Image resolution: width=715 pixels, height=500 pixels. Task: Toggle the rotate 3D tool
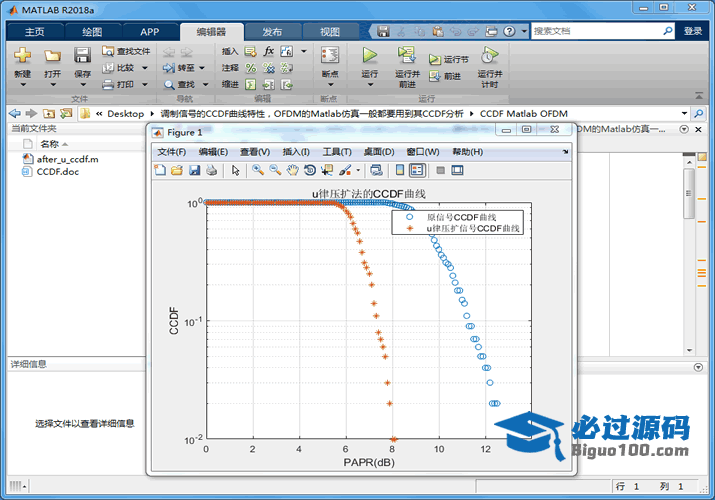[310, 170]
